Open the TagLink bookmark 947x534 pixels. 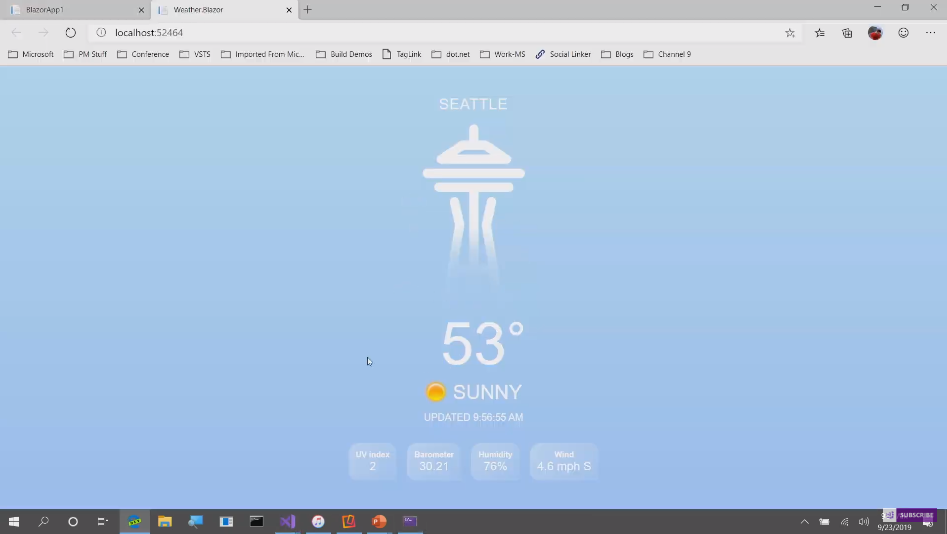click(402, 54)
